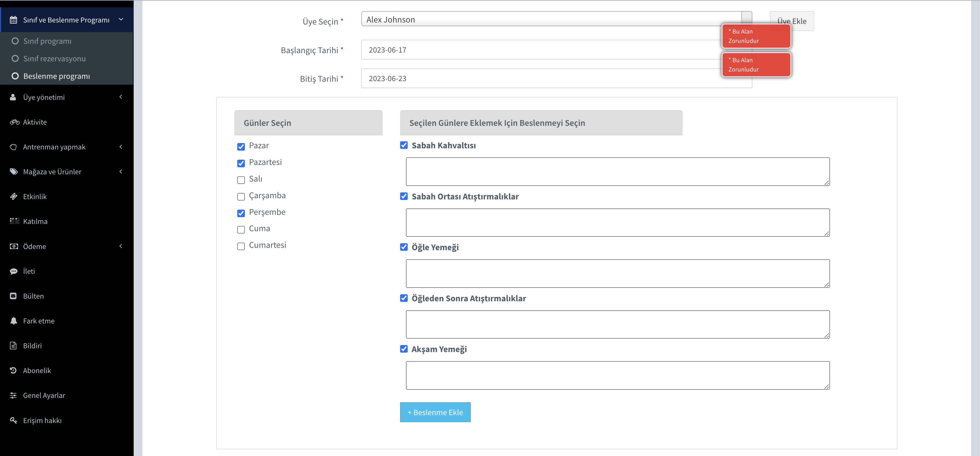This screenshot has height=456, width=980.
Task: Click the history icon beside Abonelik
Action: click(x=13, y=370)
